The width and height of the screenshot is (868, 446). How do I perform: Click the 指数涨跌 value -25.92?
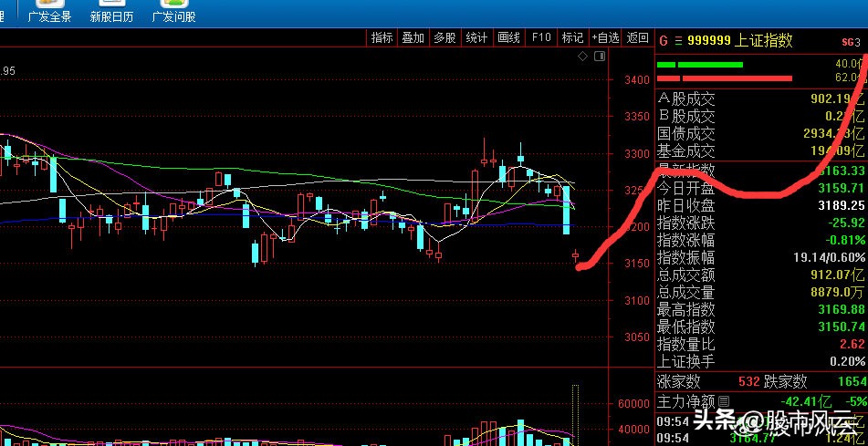pos(846,223)
